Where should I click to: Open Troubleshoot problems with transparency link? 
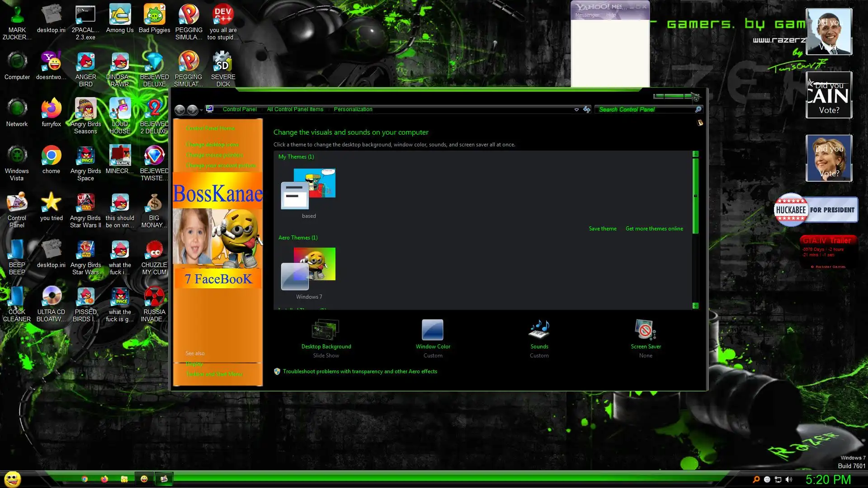tap(360, 371)
